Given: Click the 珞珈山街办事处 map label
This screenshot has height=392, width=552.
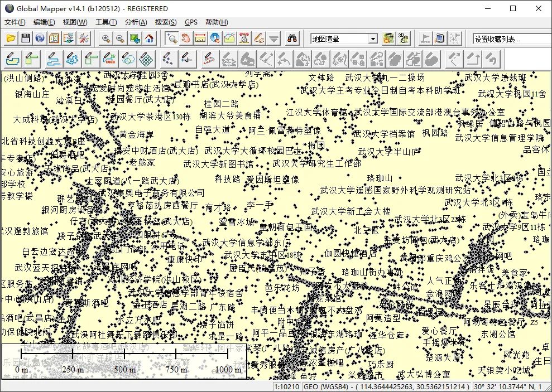Looking at the screenshot, I should click(372, 273).
